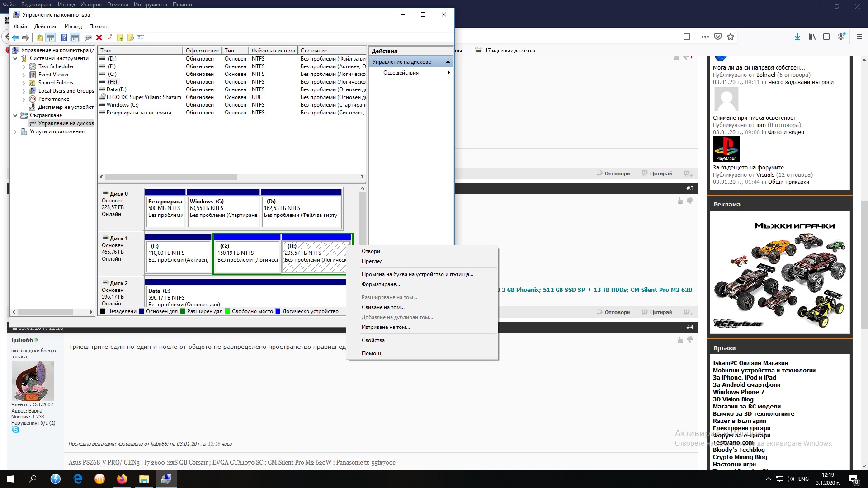
Task: Expand the Услуги и приложения node
Action: [15, 132]
